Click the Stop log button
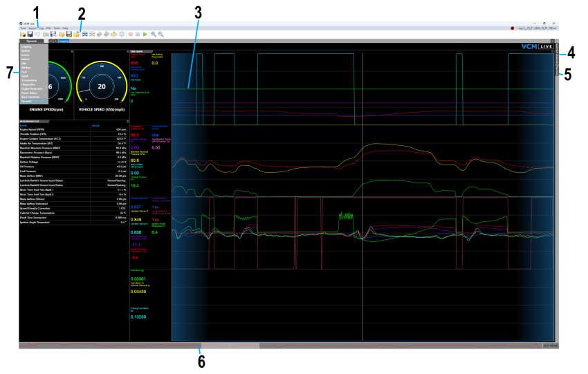The image size is (588, 374). (138, 34)
